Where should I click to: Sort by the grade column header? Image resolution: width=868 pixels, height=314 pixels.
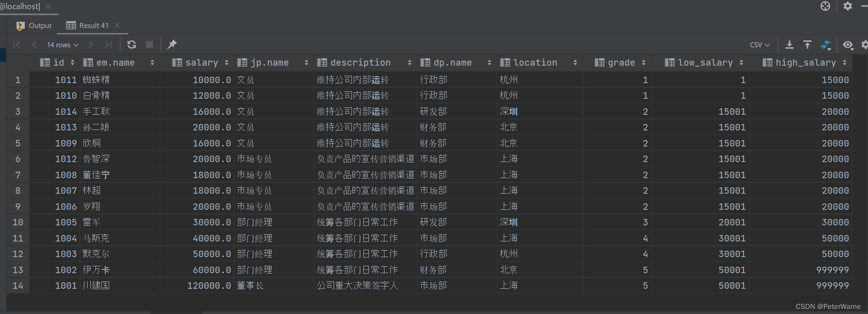617,62
